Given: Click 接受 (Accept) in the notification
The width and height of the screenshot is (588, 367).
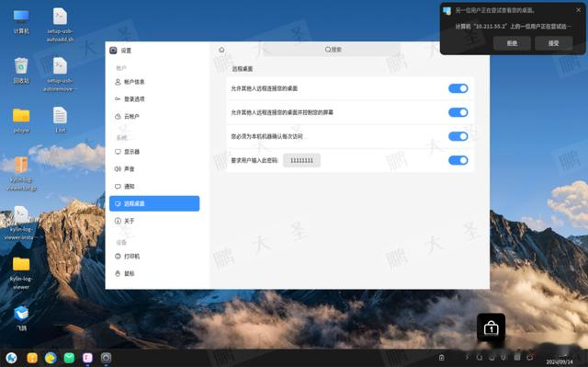Looking at the screenshot, I should [x=553, y=43].
